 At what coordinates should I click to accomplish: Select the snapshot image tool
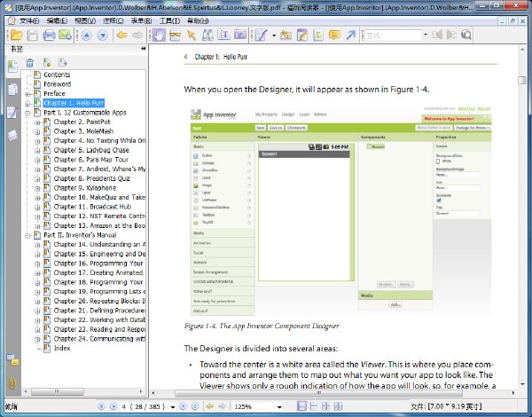pos(240,35)
